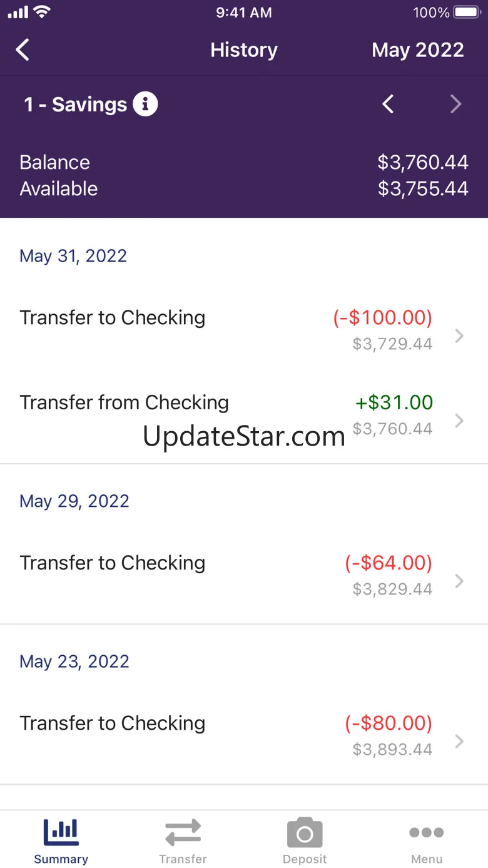
Task: Open the Transfer arrows tab
Action: (x=183, y=841)
